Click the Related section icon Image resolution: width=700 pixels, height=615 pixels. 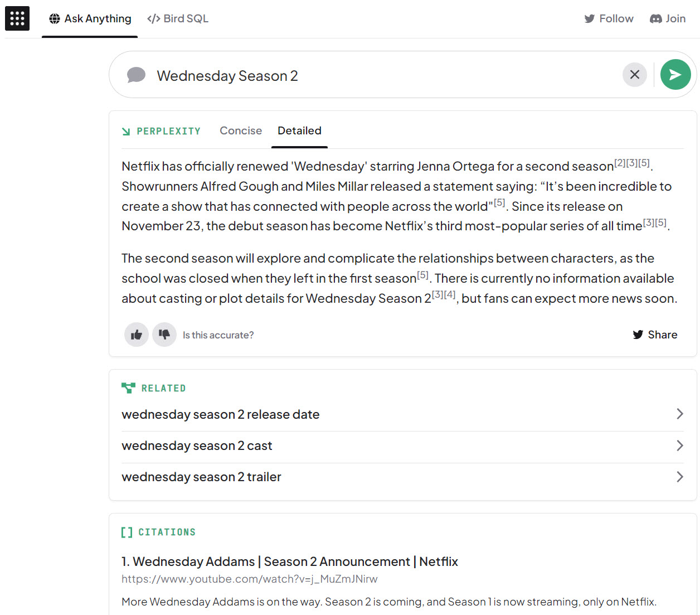point(128,388)
